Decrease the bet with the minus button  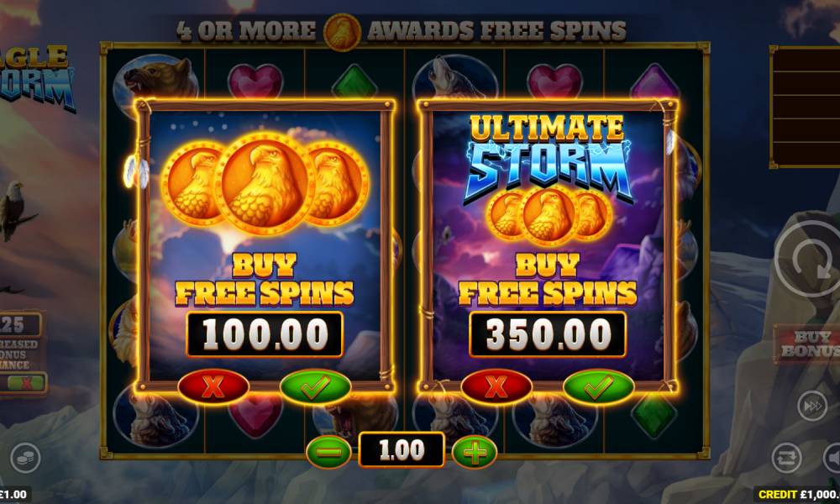point(328,452)
